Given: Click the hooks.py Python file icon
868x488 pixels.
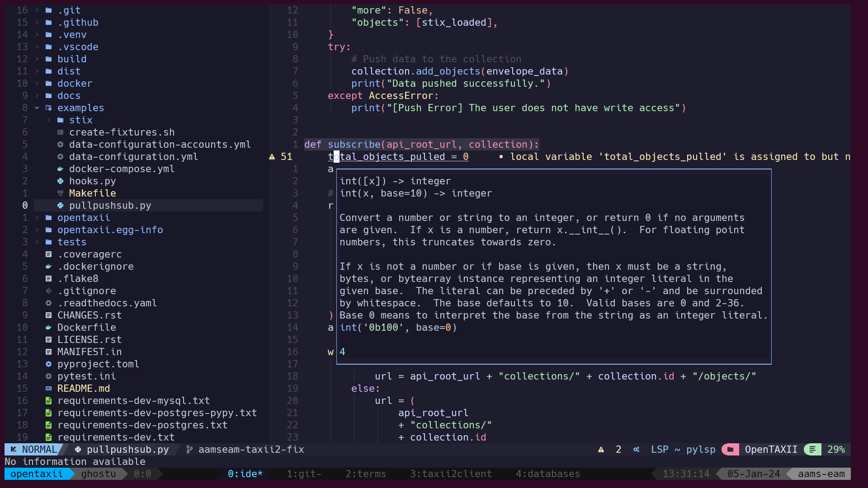Looking at the screenshot, I should point(60,181).
